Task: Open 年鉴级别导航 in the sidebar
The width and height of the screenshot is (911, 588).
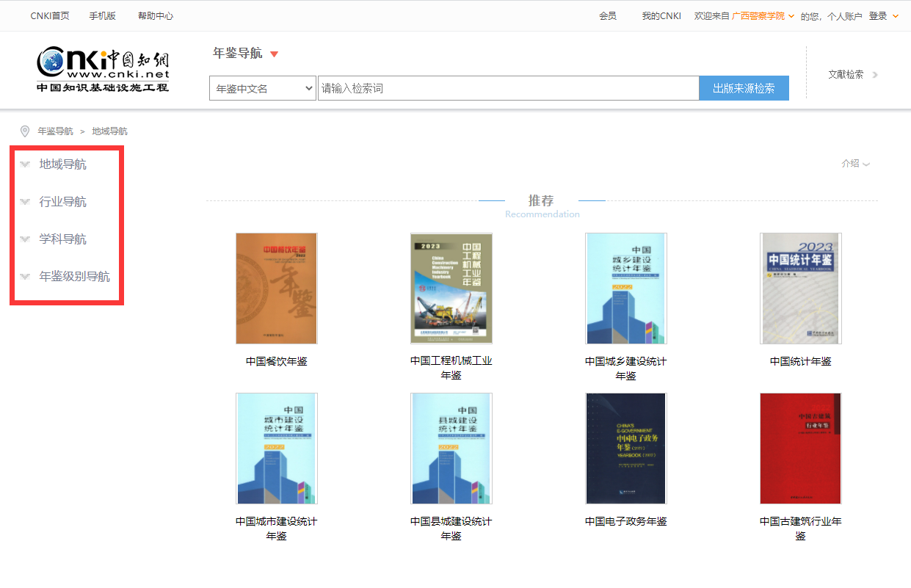Action: 74,277
